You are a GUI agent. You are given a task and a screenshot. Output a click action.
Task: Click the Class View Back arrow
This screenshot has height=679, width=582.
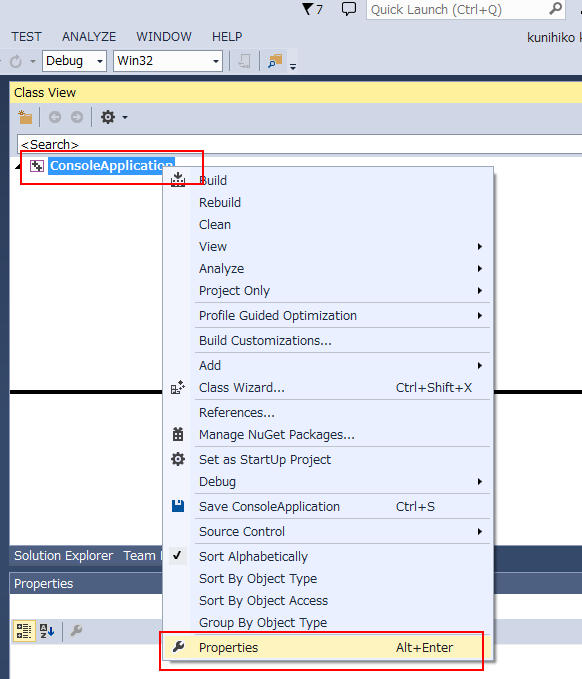click(55, 117)
